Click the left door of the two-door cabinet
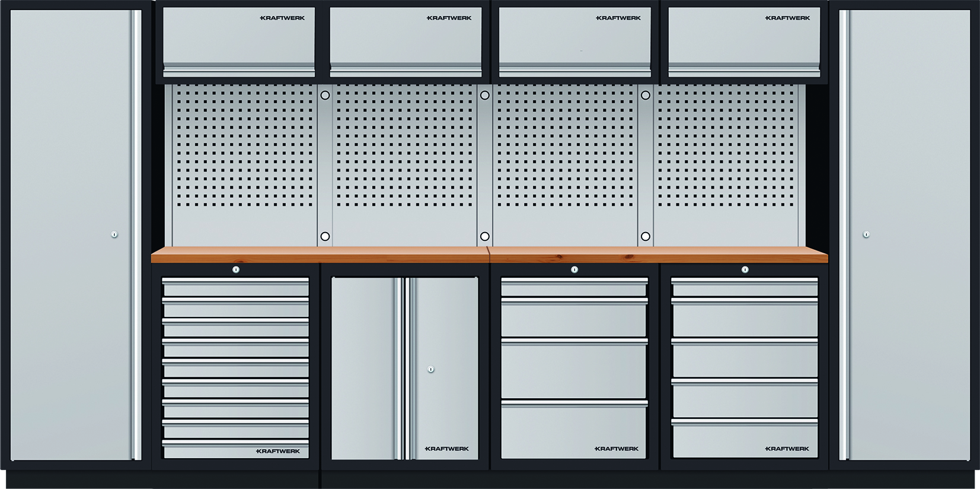Viewport: 980px width, 489px height. (363, 368)
